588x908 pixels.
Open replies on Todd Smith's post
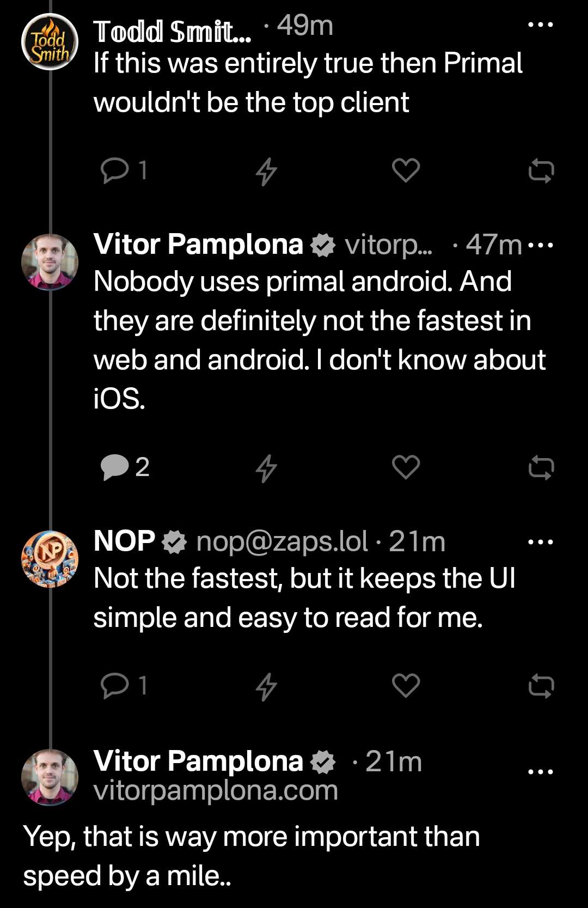[x=115, y=170]
